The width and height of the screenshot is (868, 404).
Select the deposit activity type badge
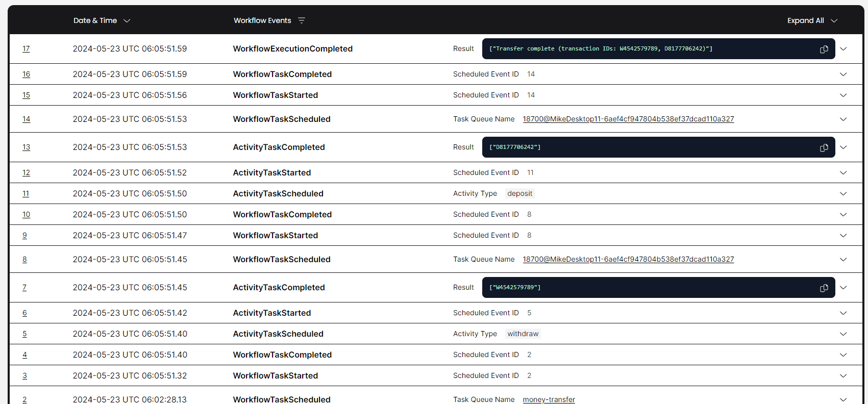point(519,193)
